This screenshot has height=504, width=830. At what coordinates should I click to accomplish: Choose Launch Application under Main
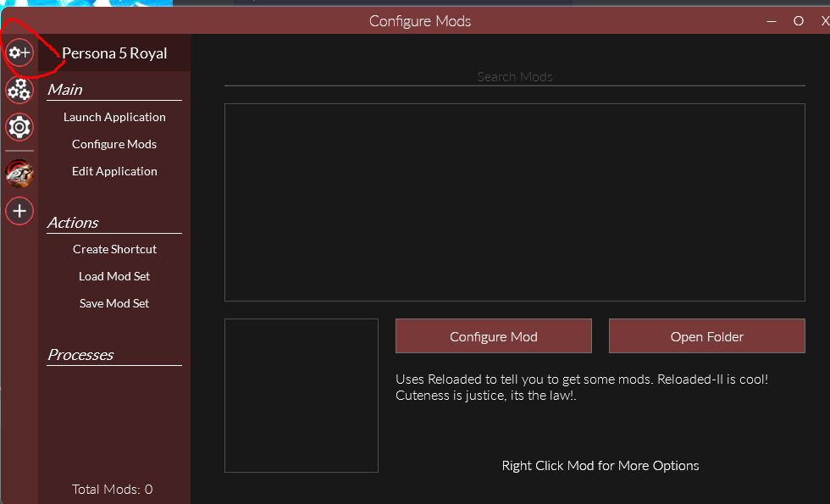coord(114,117)
